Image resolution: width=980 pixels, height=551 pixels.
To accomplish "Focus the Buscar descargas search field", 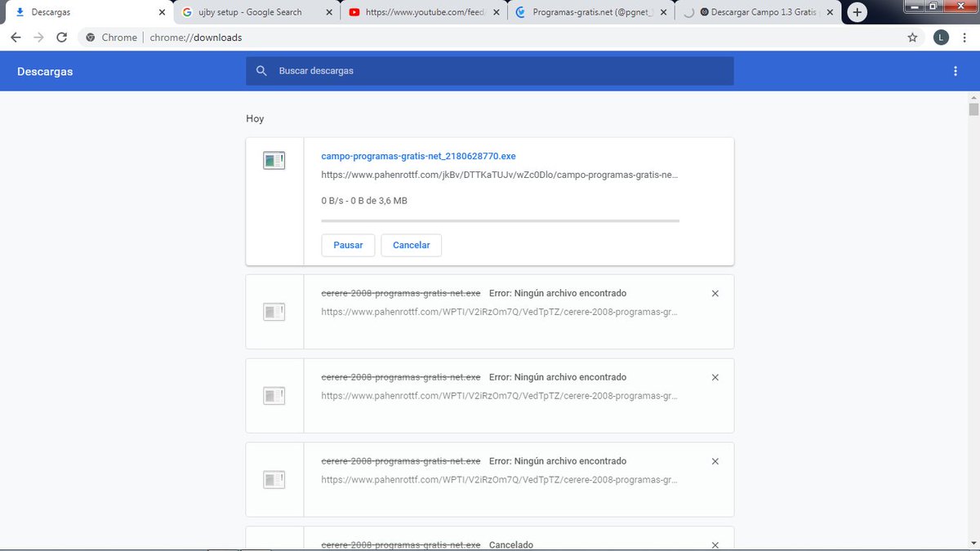I will click(490, 71).
